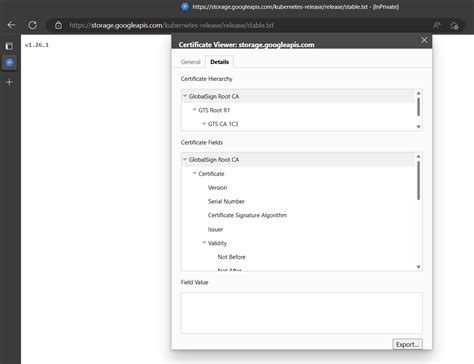The image size is (474, 364).
Task: Open the Read aloud icon in address bar
Action: [436, 25]
